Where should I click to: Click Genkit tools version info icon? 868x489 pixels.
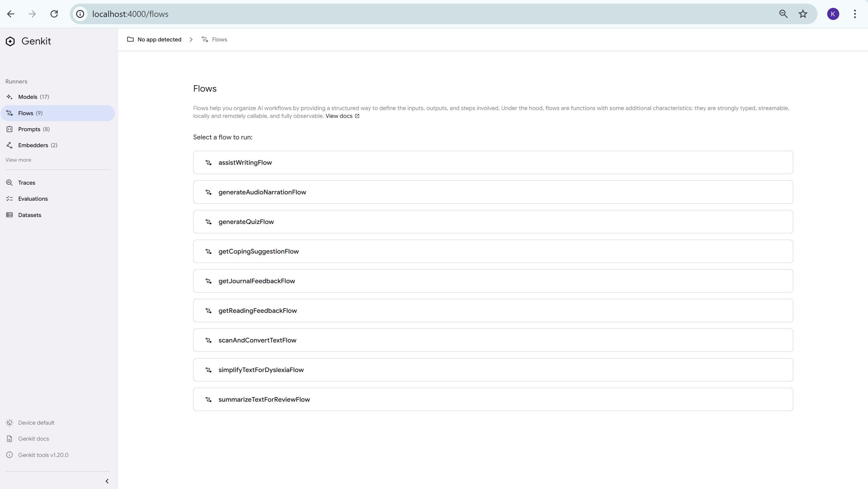pos(9,455)
